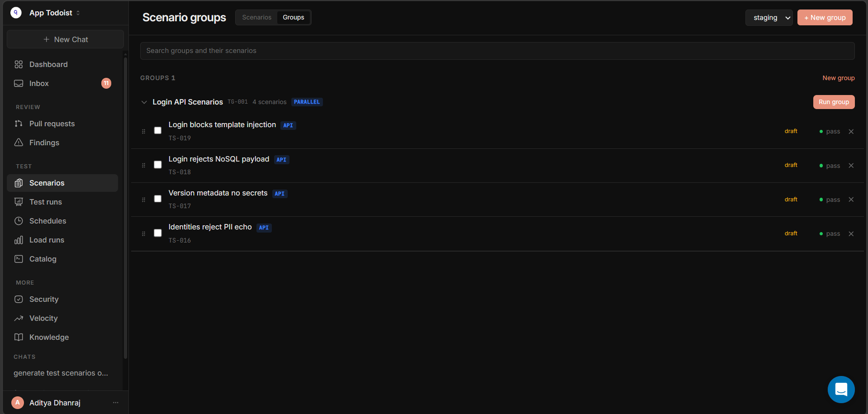Click the pass status of TS-016
868x414 pixels.
830,234
